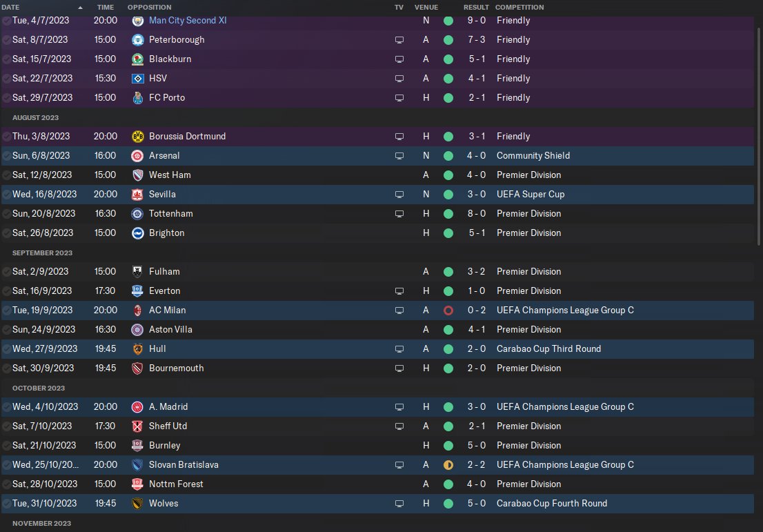Click the red loss indicator for AC Milan

(x=448, y=310)
